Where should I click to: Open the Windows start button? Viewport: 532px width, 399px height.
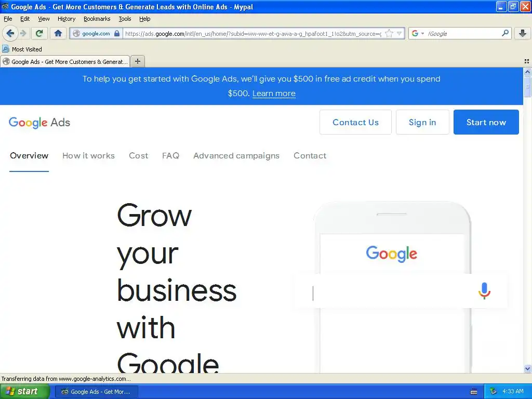(x=24, y=392)
